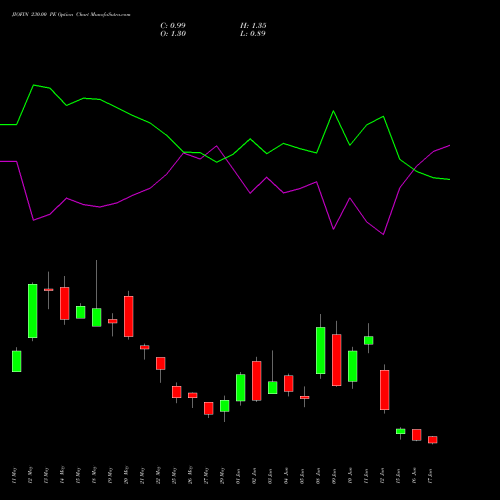The width and height of the screenshot is (500, 500).
Task: Select the red candle above 02 Jun
Action: (x=257, y=381)
